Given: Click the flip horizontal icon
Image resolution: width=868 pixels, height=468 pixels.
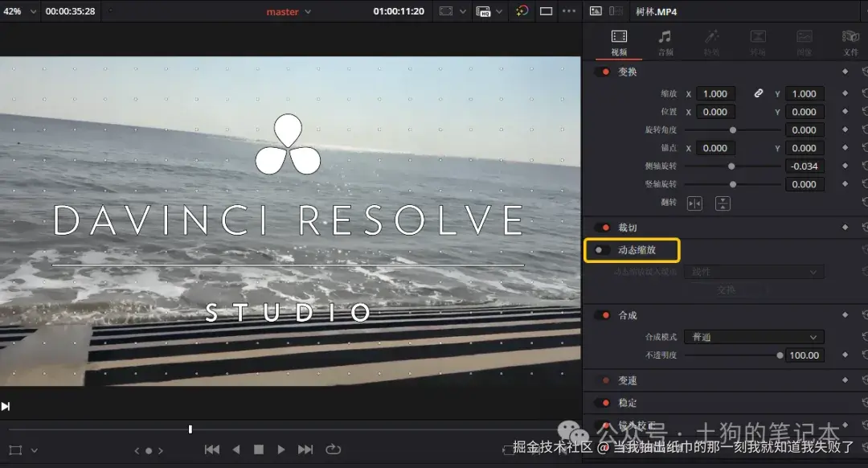Looking at the screenshot, I should pos(694,203).
